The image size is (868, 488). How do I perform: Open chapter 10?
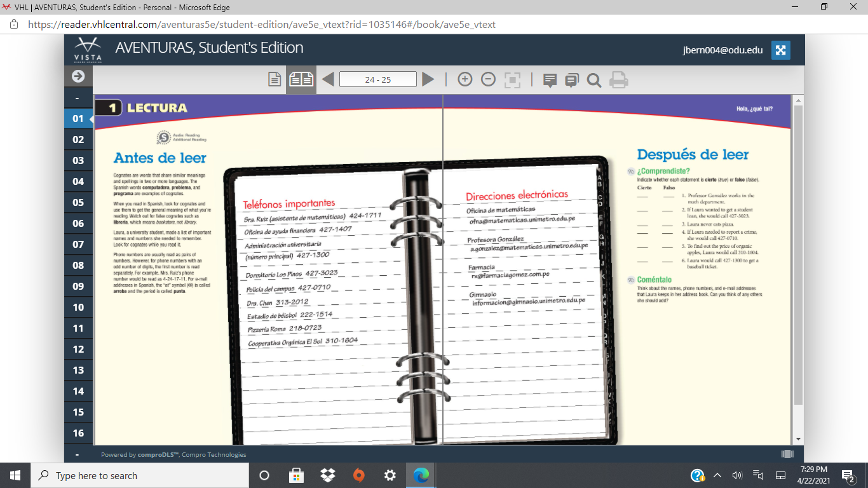(x=78, y=308)
